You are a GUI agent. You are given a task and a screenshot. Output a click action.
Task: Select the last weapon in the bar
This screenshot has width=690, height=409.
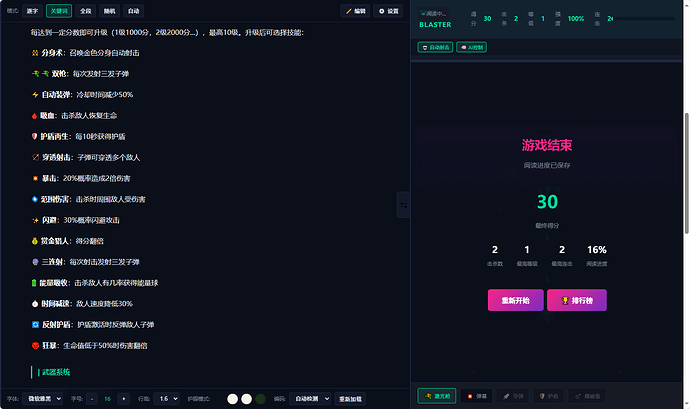point(587,396)
